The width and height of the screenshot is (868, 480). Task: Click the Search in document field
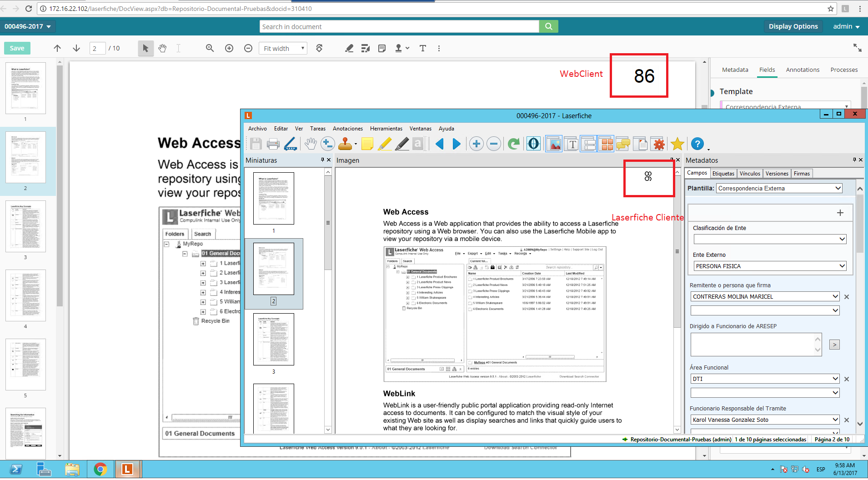point(400,26)
